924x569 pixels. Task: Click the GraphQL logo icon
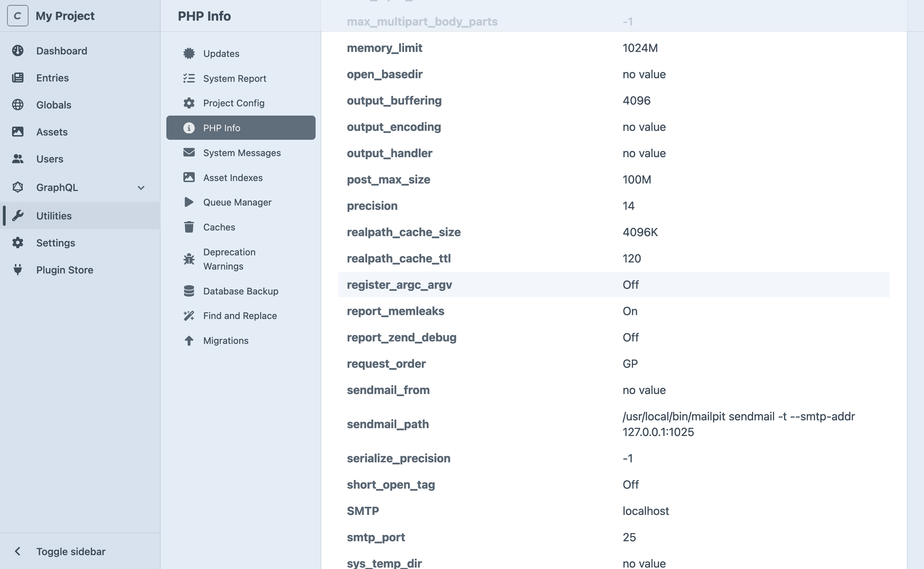click(x=18, y=187)
